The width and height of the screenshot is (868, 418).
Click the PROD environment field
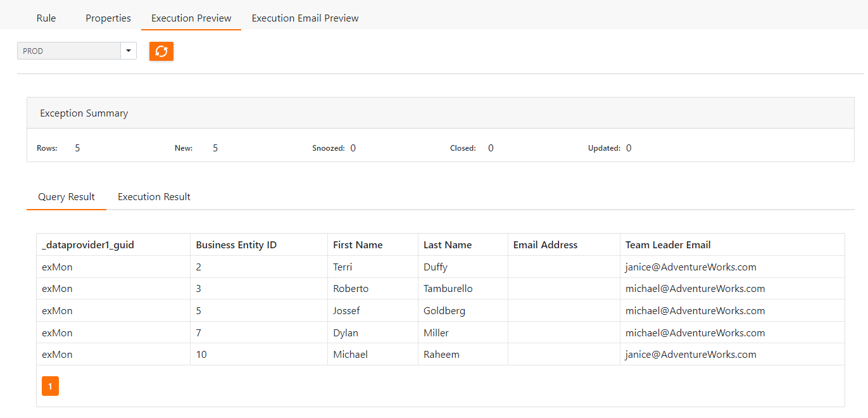point(69,51)
